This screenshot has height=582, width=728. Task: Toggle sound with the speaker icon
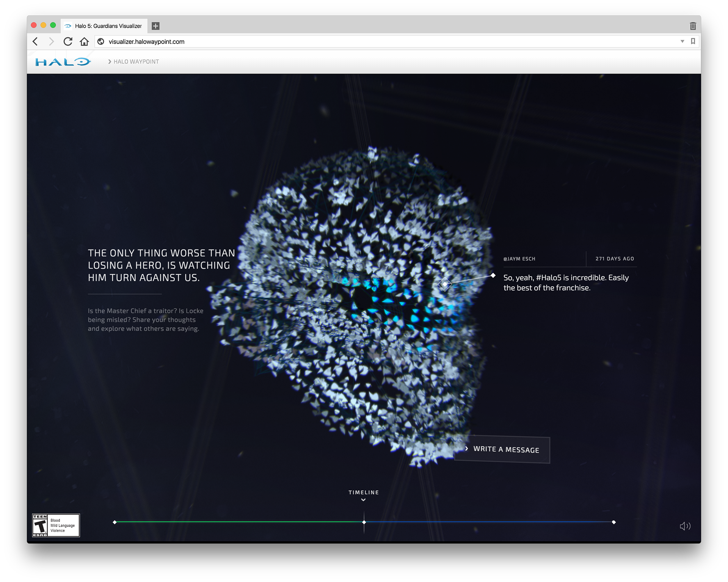tap(685, 526)
